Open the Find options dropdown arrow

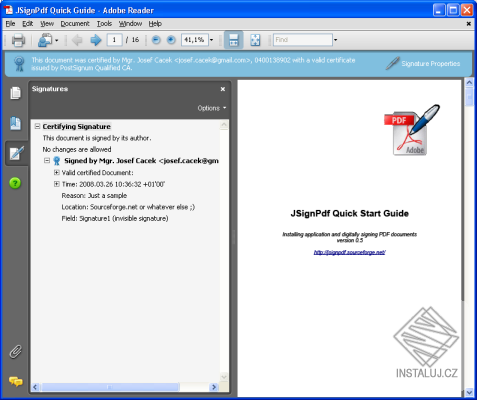pos(335,40)
